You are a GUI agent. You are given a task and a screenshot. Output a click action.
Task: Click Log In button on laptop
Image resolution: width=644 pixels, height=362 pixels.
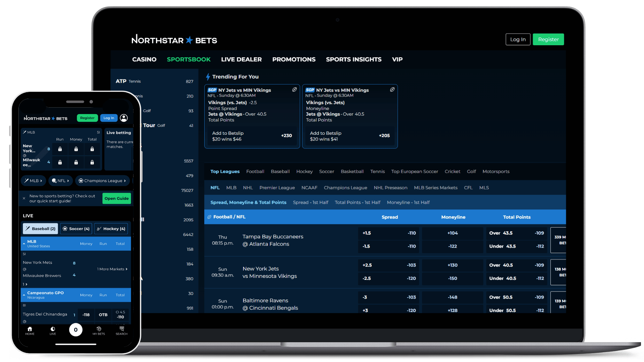point(518,40)
